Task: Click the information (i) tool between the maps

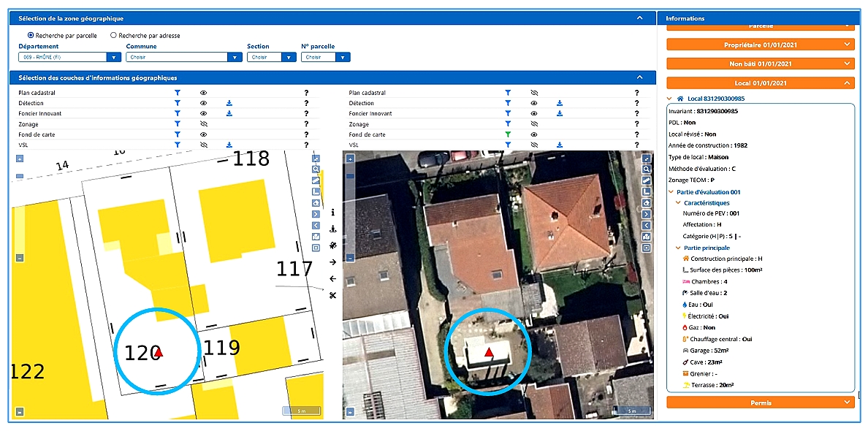Action: tap(332, 212)
